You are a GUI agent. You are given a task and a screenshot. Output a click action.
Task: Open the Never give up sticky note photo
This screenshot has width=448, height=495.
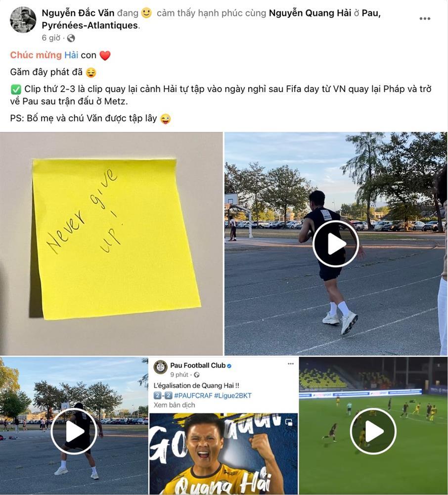point(111,244)
